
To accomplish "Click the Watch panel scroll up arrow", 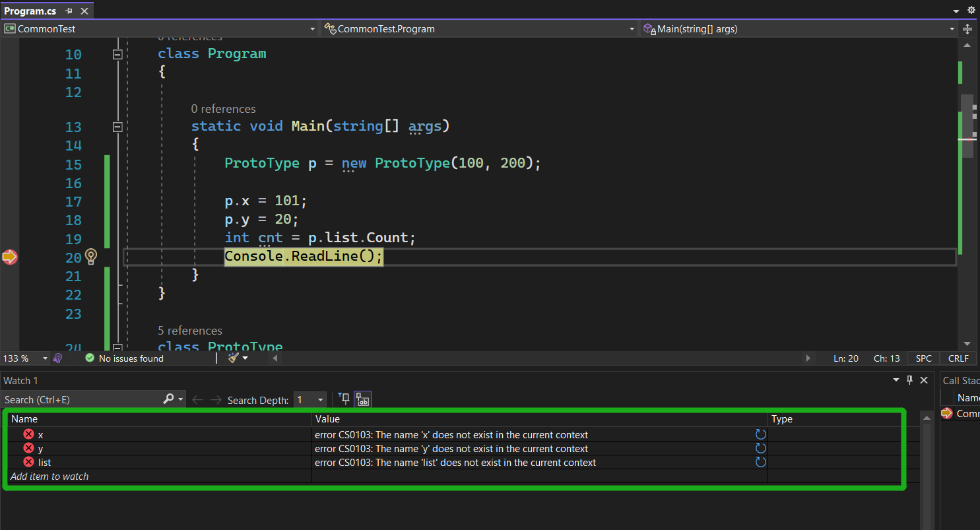I will (926, 418).
